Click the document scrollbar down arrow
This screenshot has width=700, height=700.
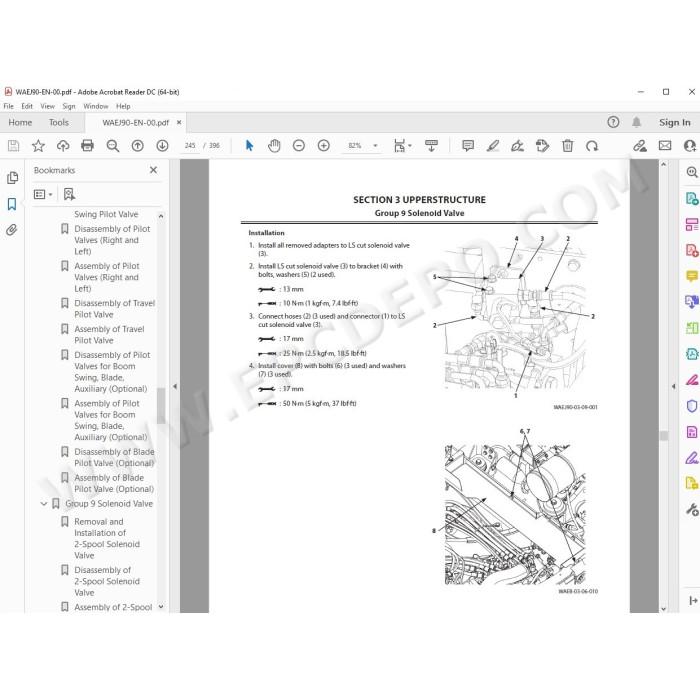point(664,608)
